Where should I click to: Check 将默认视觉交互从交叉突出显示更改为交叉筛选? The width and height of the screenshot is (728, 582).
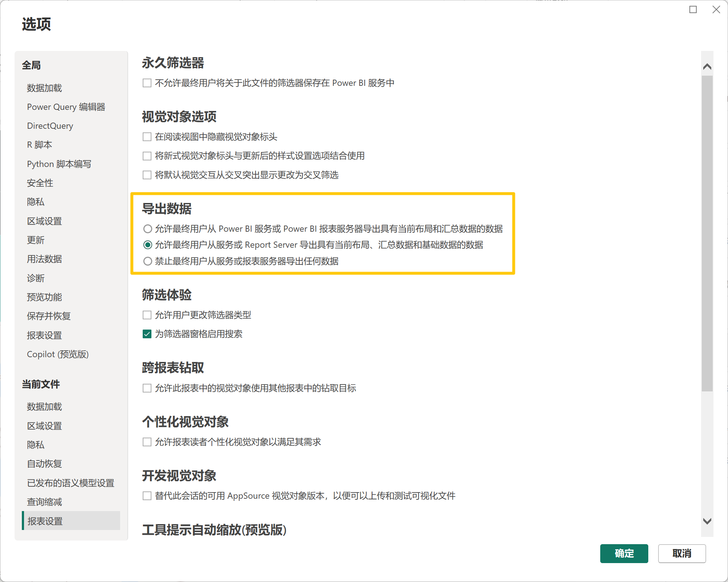point(147,175)
